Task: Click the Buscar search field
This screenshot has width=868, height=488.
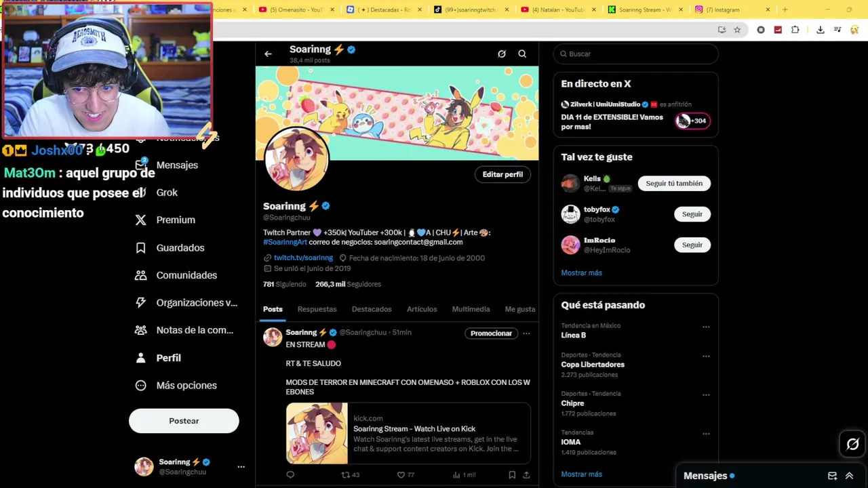Action: click(x=635, y=54)
